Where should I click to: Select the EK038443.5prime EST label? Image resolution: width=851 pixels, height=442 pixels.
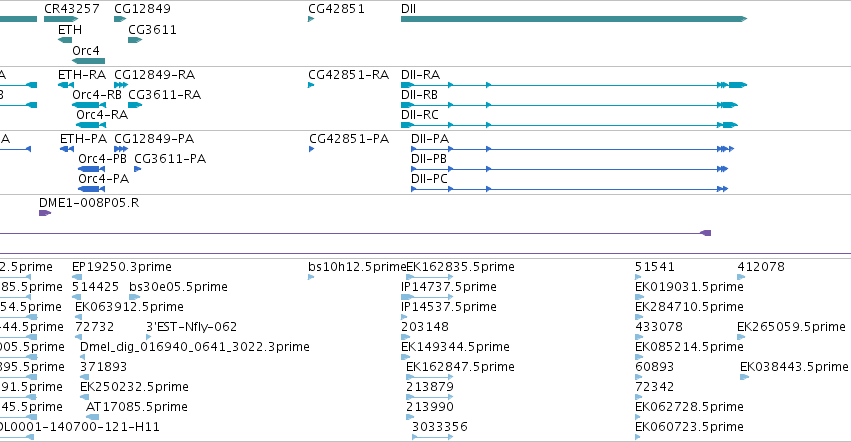point(794,367)
